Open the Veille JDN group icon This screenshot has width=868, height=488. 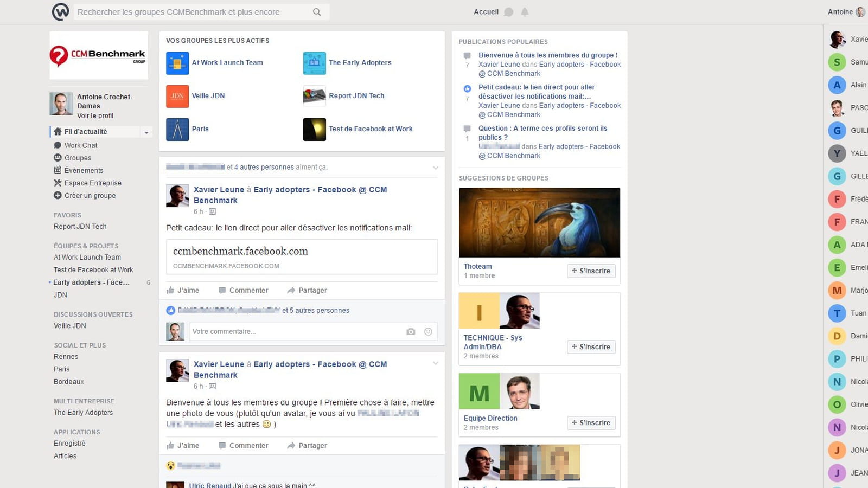177,96
